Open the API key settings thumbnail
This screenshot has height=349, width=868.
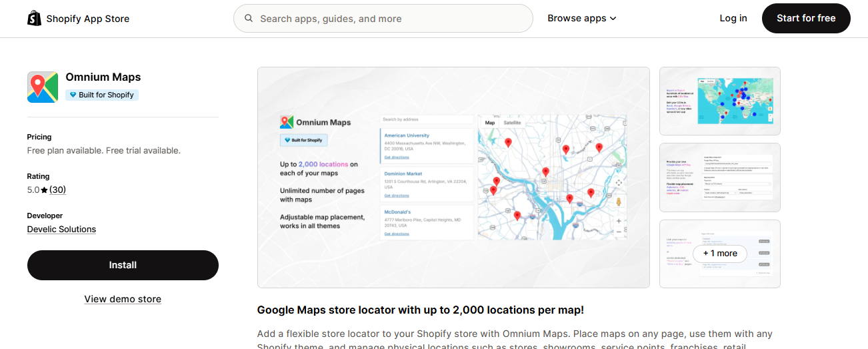tap(719, 178)
